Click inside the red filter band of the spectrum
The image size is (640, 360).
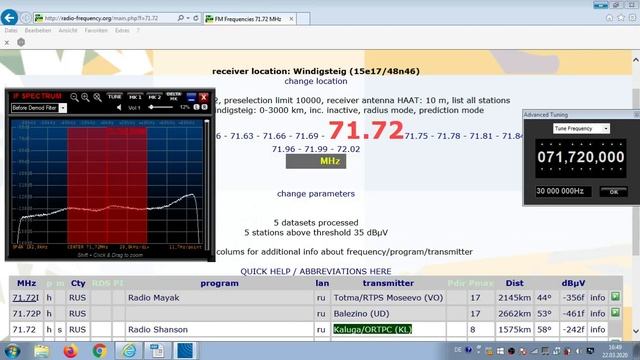107,185
